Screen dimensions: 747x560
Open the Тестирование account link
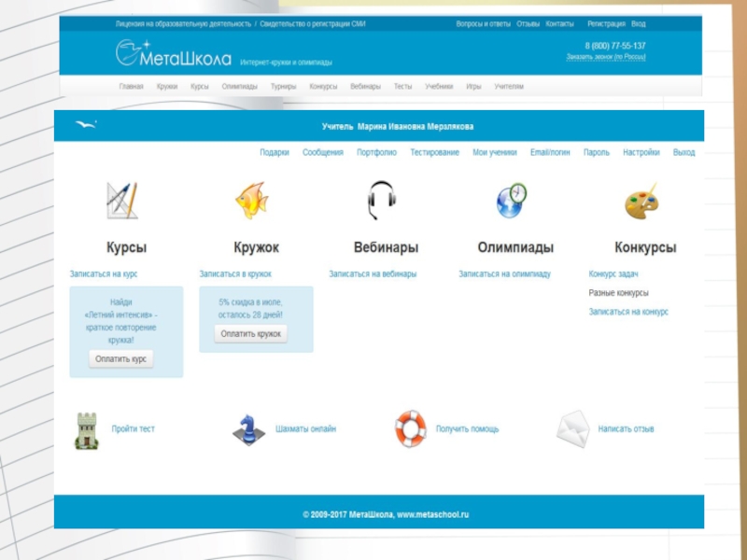click(435, 152)
